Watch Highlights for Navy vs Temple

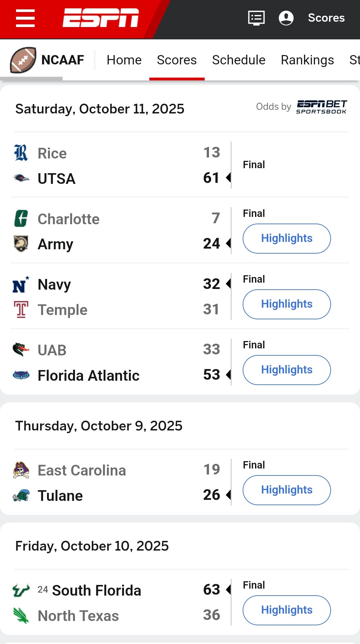pyautogui.click(x=287, y=304)
